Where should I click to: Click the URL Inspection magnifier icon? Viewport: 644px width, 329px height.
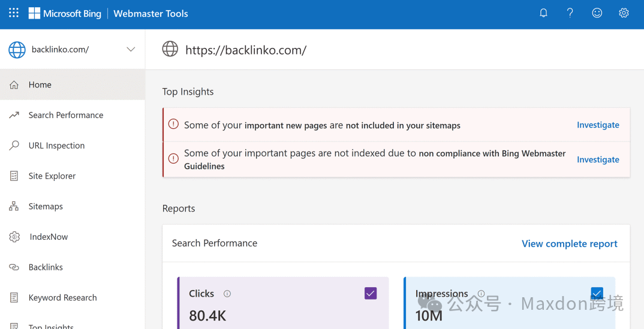click(x=14, y=146)
